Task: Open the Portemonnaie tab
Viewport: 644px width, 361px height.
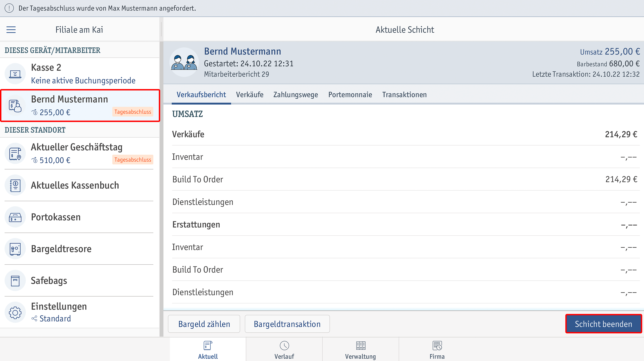Action: click(350, 95)
